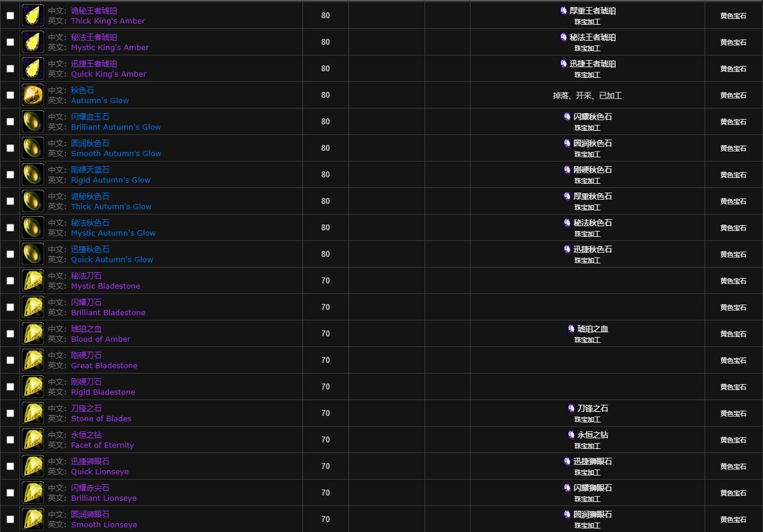Tick the checkbox for Autumn's Glow
Screen dimensions: 763x532
tap(10, 95)
